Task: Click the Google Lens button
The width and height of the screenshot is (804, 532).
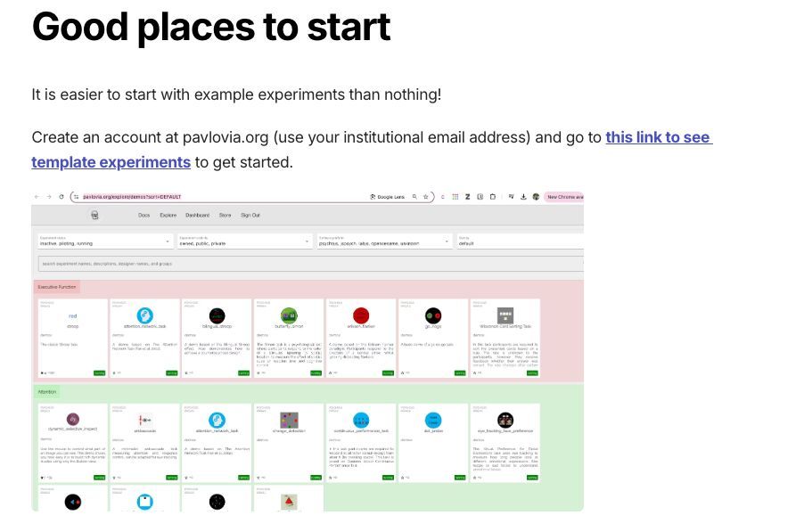Action: pyautogui.click(x=387, y=197)
